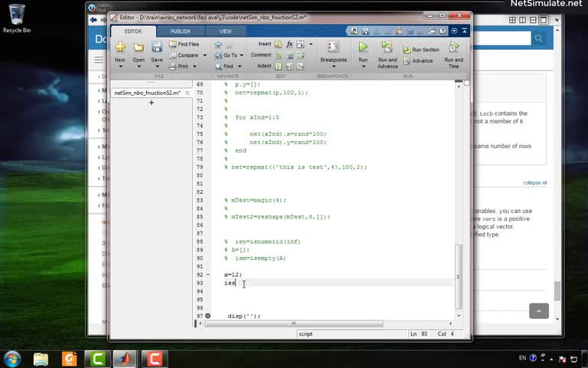Viewport: 588px width, 368px height.
Task: Click the New file icon
Action: pyautogui.click(x=120, y=47)
